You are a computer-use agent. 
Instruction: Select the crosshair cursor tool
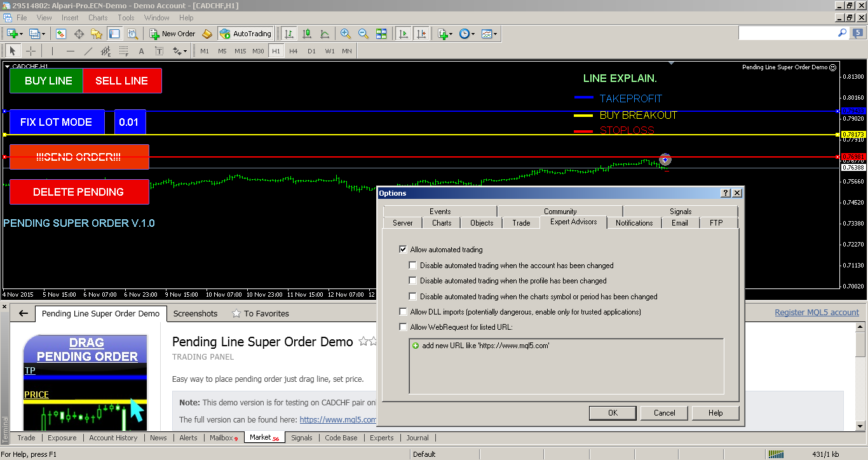31,51
